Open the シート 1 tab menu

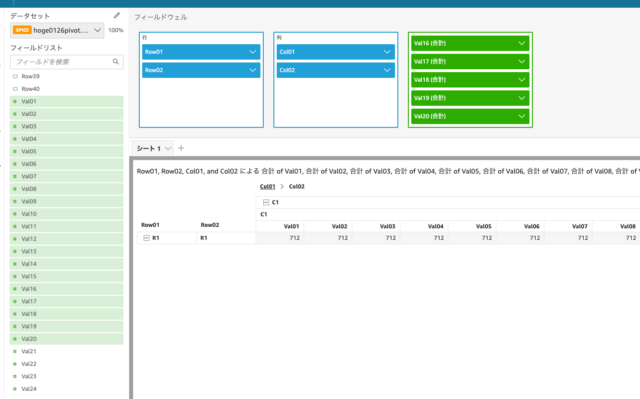coord(168,149)
